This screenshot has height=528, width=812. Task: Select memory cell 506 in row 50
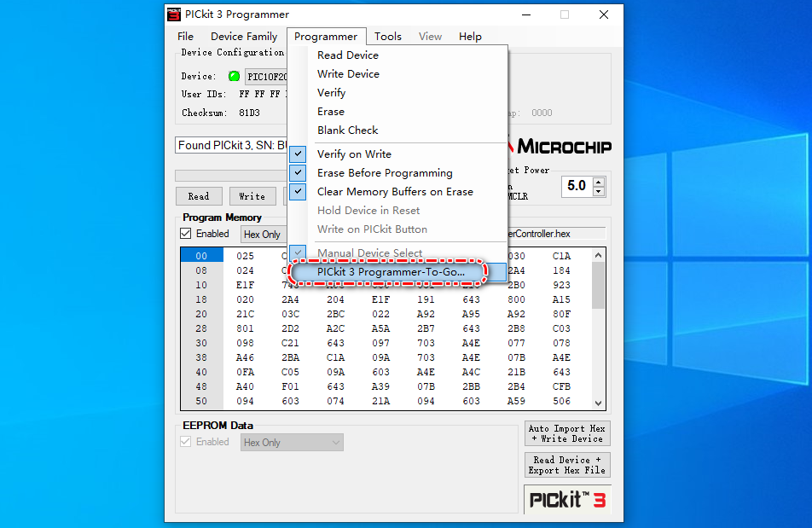click(561, 401)
